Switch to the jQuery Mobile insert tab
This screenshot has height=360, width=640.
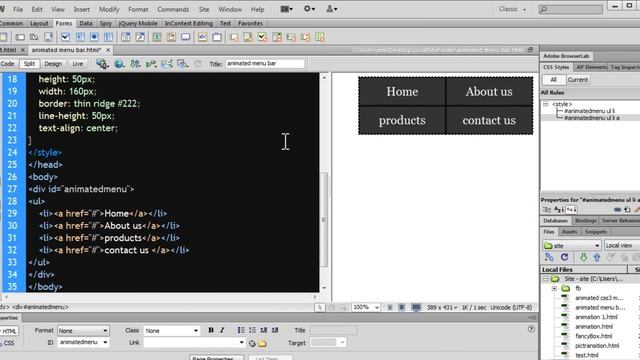(138, 24)
